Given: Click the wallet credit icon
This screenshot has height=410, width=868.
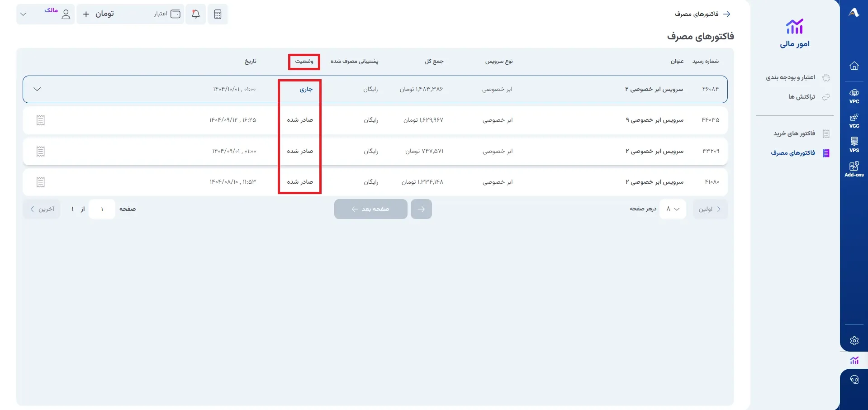Looking at the screenshot, I should point(175,14).
